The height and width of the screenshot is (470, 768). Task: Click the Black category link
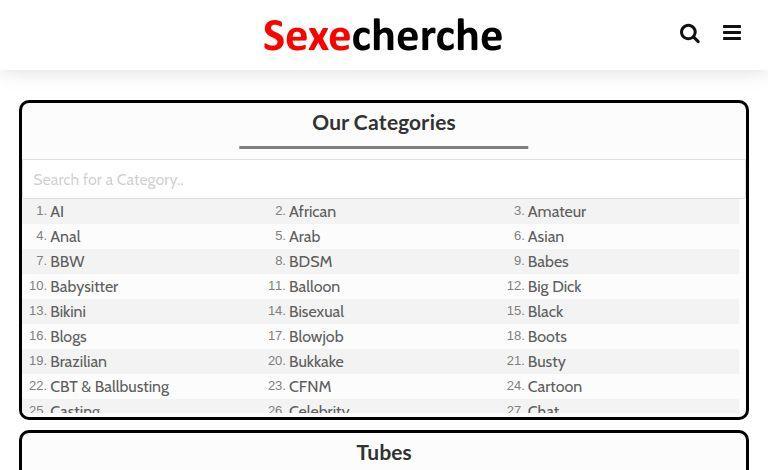pyautogui.click(x=545, y=312)
